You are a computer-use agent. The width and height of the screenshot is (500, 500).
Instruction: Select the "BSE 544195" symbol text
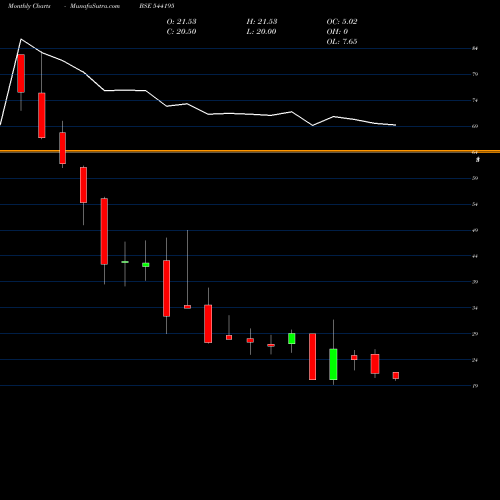157,6
